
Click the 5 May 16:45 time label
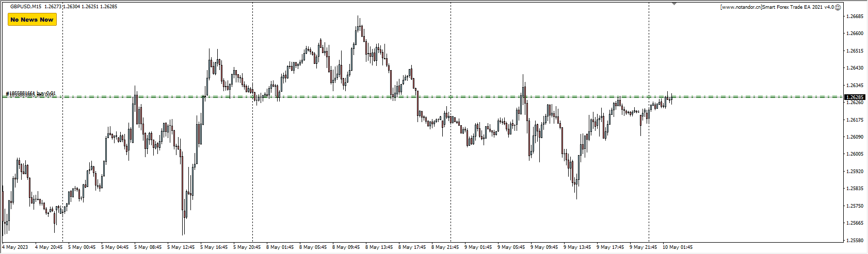(214, 247)
